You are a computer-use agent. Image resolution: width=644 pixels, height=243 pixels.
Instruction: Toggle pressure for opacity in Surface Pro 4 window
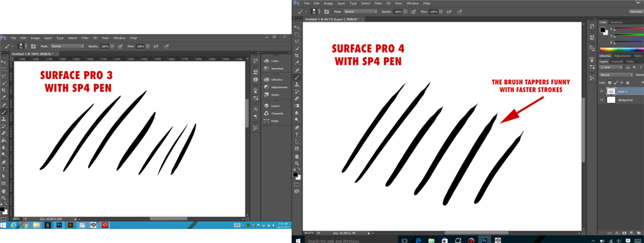pos(413,12)
